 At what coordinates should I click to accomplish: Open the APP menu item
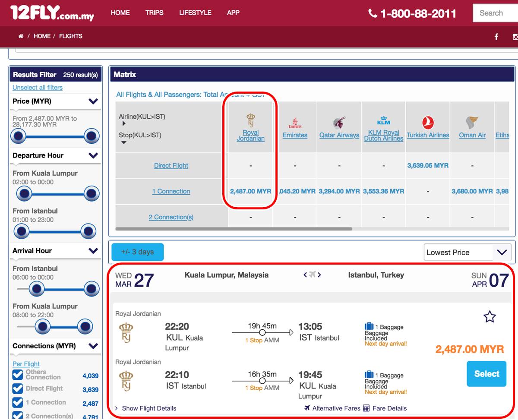(x=233, y=13)
